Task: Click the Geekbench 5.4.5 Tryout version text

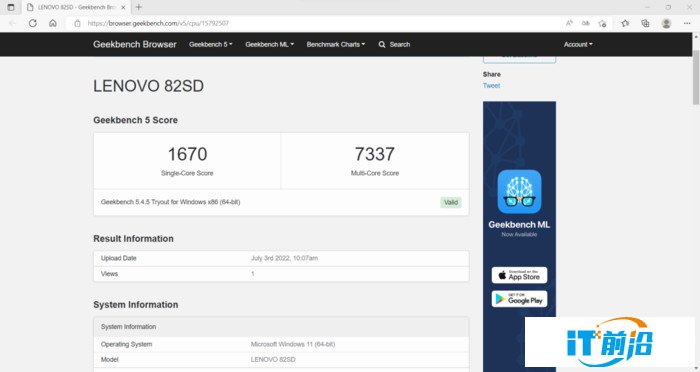Action: click(x=171, y=202)
